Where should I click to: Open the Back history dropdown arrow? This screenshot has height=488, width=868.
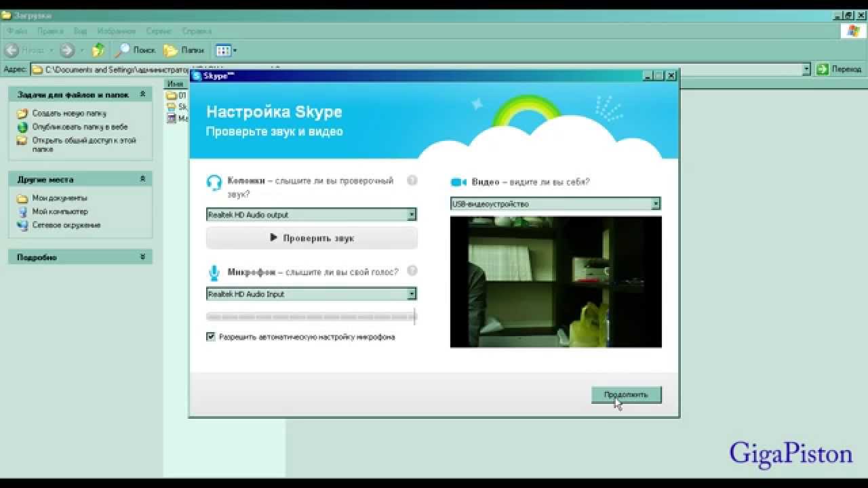(51, 50)
